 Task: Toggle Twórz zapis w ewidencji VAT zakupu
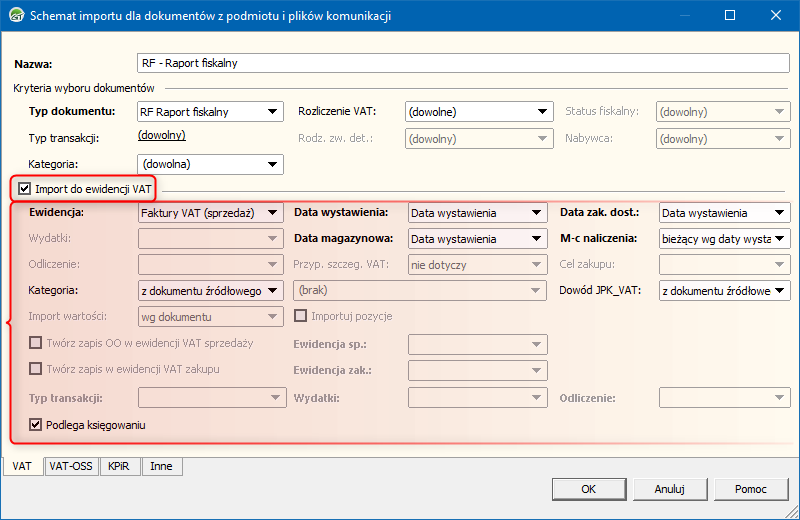(35, 369)
